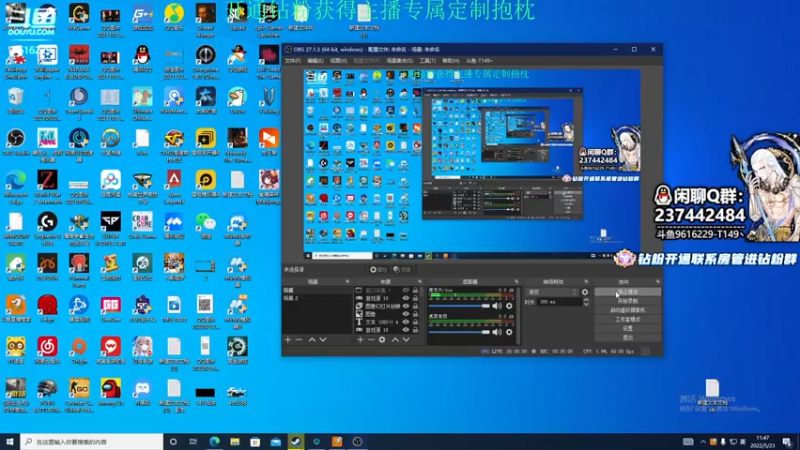Adjust the 麦克风/Aux volume slider
The height and width of the screenshot is (450, 800).
point(459,306)
